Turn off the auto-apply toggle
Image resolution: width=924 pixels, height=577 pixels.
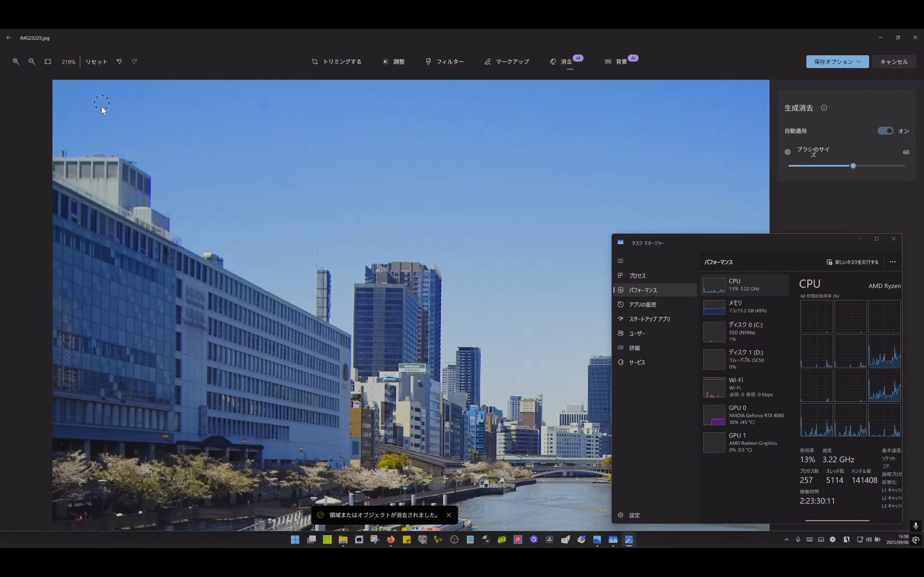click(x=885, y=131)
